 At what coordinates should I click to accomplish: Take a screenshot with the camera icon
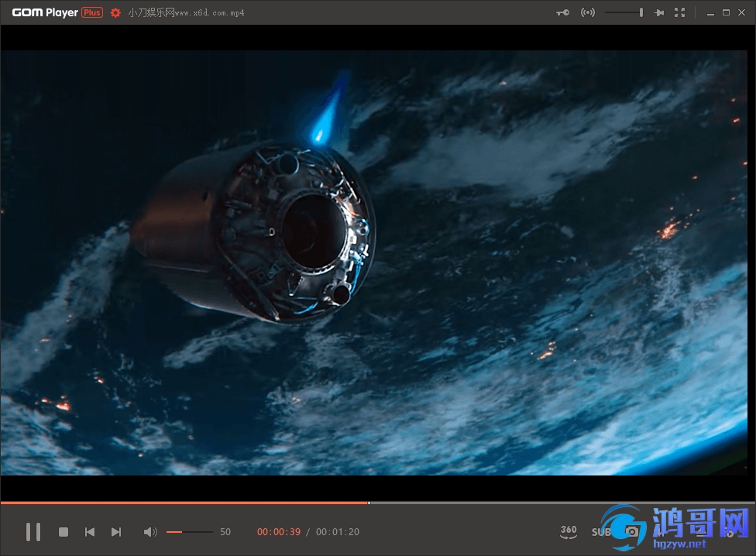pos(632,531)
